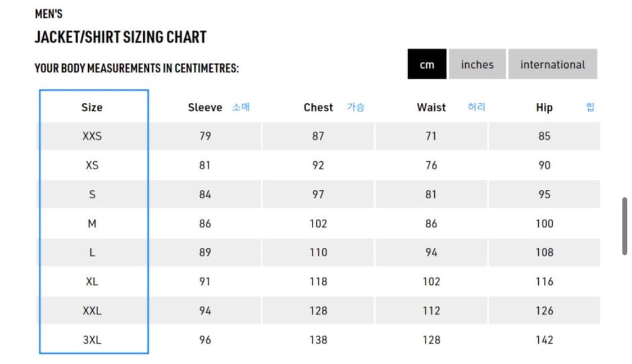Click the Korean 허리 waist label

(476, 107)
